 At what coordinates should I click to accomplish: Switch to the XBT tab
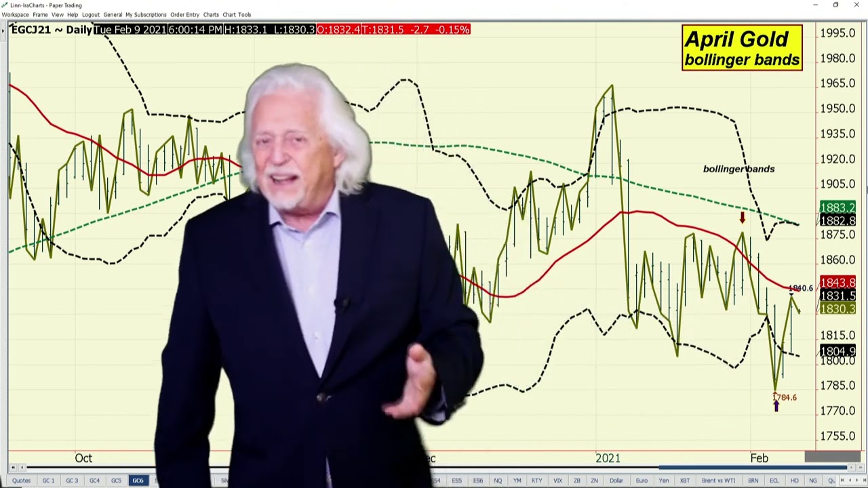pyautogui.click(x=685, y=481)
